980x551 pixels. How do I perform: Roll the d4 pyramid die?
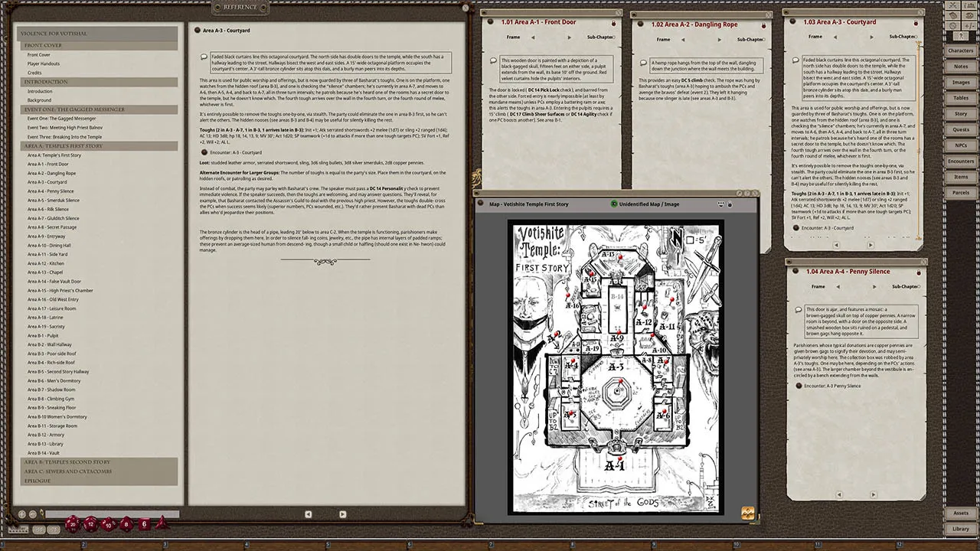click(x=161, y=523)
